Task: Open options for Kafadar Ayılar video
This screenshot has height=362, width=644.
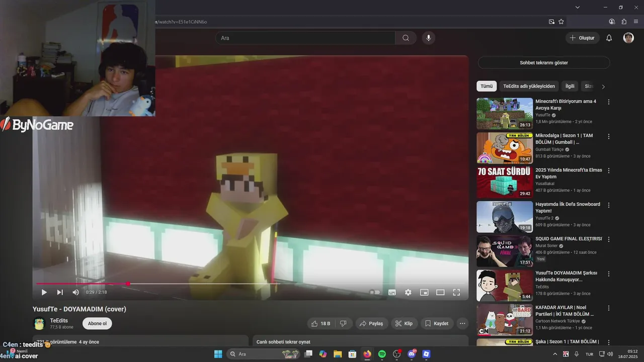Action: pyautogui.click(x=609, y=308)
